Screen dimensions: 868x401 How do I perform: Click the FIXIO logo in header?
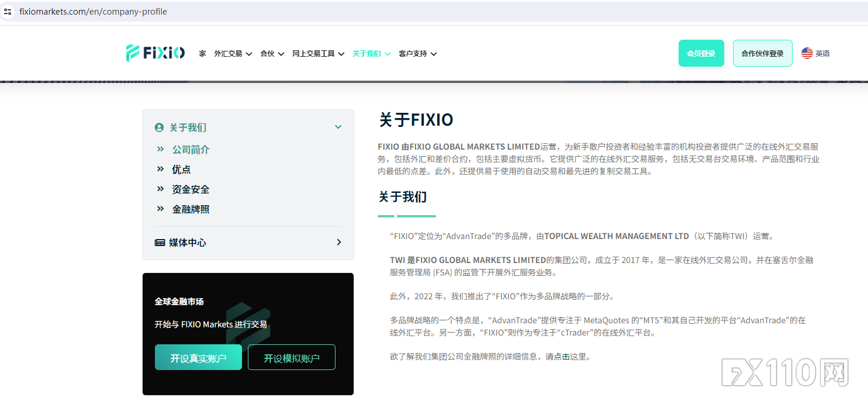pos(155,53)
